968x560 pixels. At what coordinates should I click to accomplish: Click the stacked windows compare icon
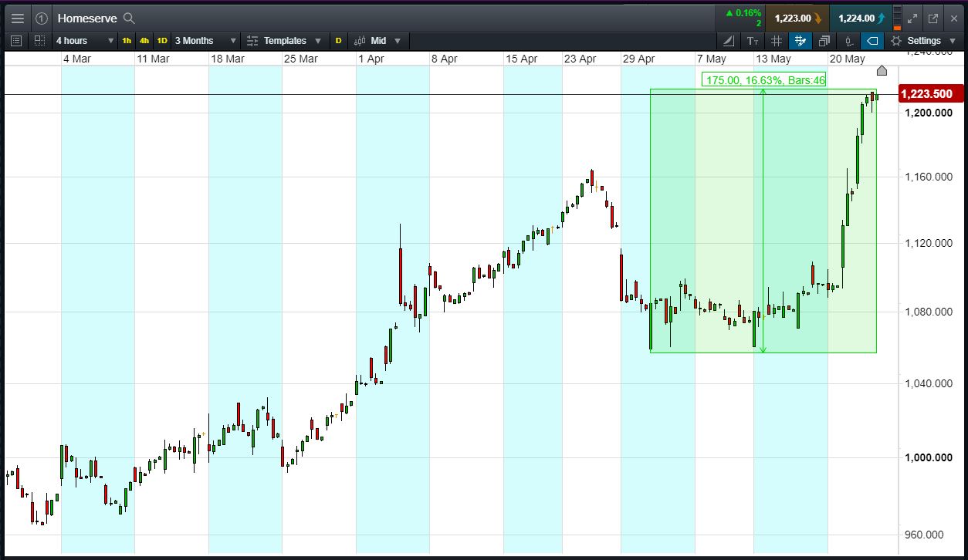pos(824,41)
